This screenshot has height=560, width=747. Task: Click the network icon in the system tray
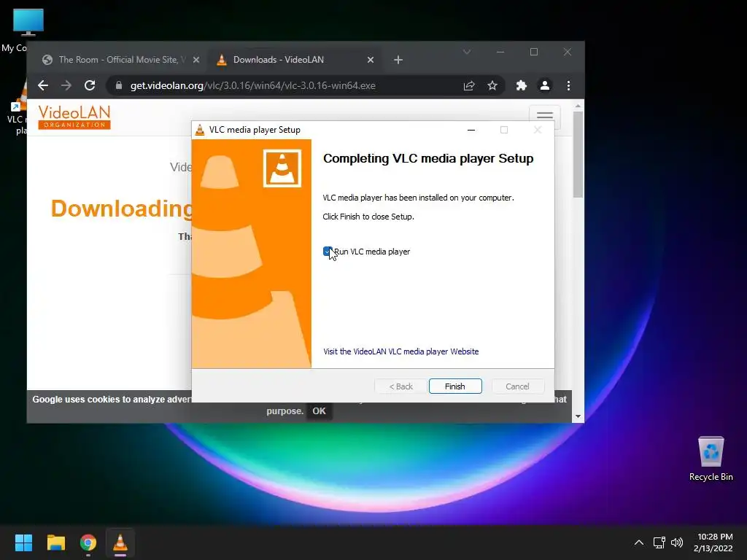pos(659,542)
